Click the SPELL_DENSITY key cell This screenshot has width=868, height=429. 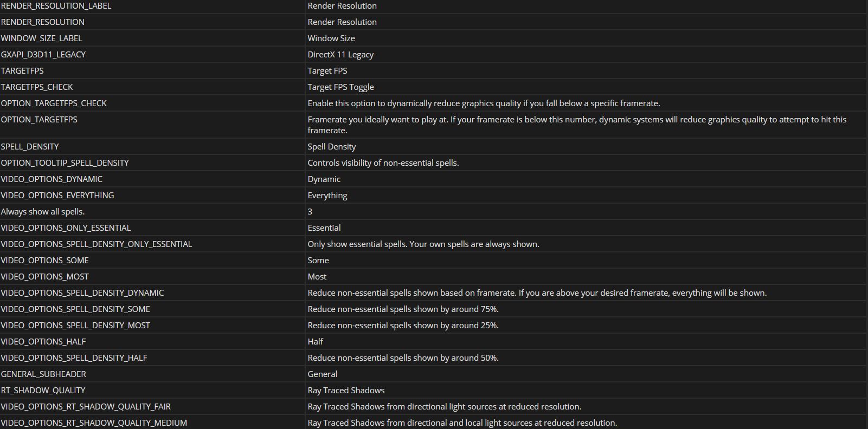click(x=30, y=147)
